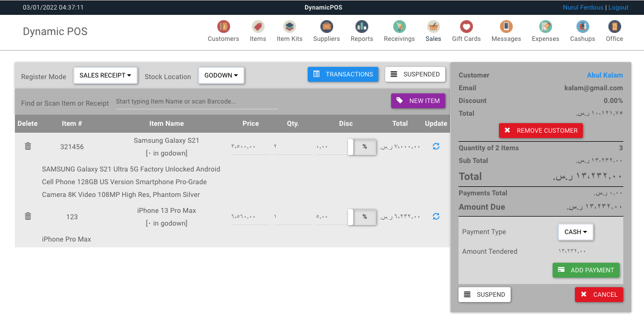Open the Receivings module icon
The height and width of the screenshot is (327, 644).
(x=399, y=26)
